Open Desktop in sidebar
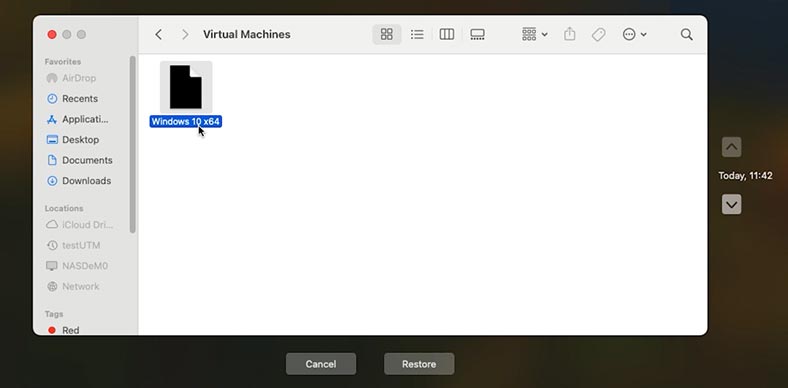Image resolution: width=788 pixels, height=388 pixels. coord(73,140)
